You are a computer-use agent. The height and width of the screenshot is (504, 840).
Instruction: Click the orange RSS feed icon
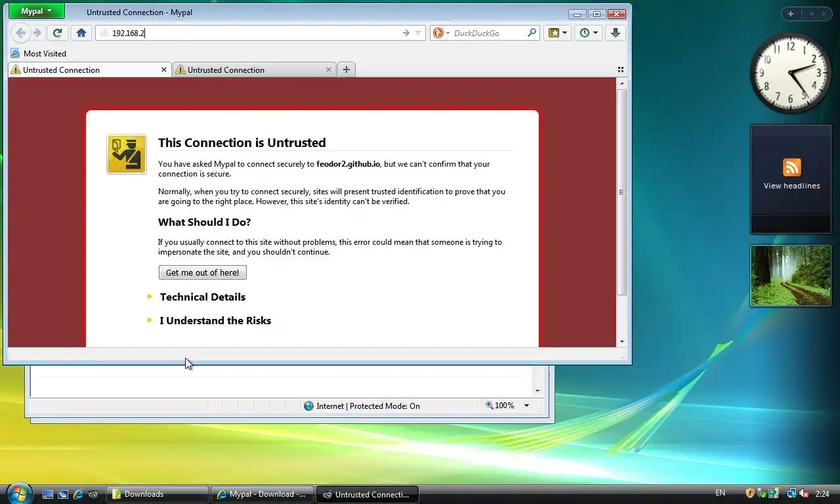(x=791, y=167)
